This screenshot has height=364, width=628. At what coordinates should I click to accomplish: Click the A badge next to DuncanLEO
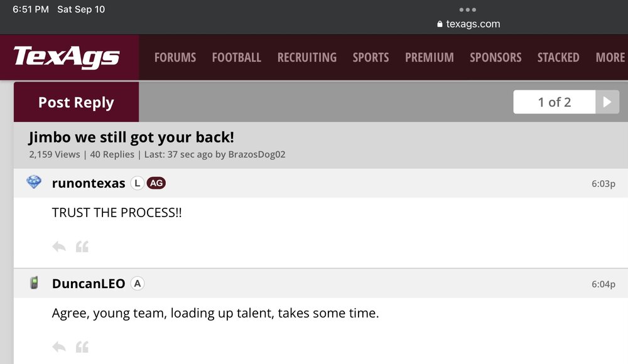[138, 284]
